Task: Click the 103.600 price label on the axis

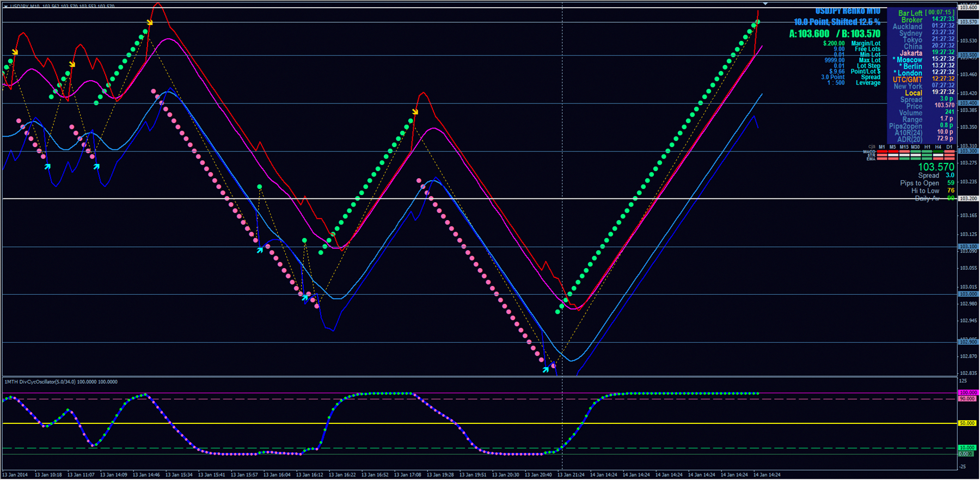Action: coord(968,8)
